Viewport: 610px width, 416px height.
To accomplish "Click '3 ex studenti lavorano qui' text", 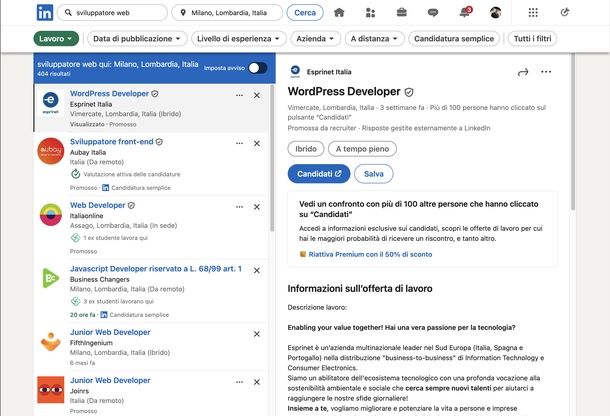I will pyautogui.click(x=118, y=301).
